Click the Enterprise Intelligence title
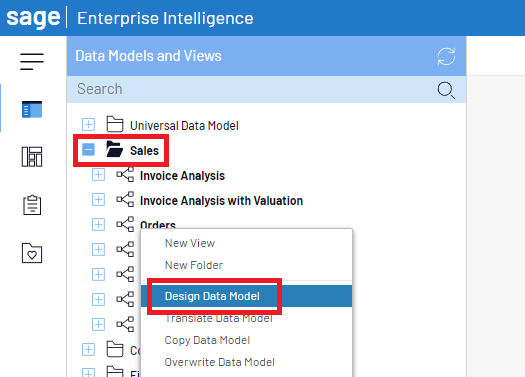 165,18
